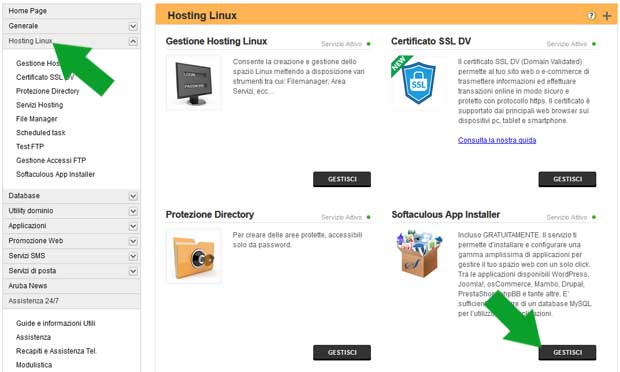Open Servizi Hosting in the sidebar
The image size is (620, 372).
[x=40, y=105]
